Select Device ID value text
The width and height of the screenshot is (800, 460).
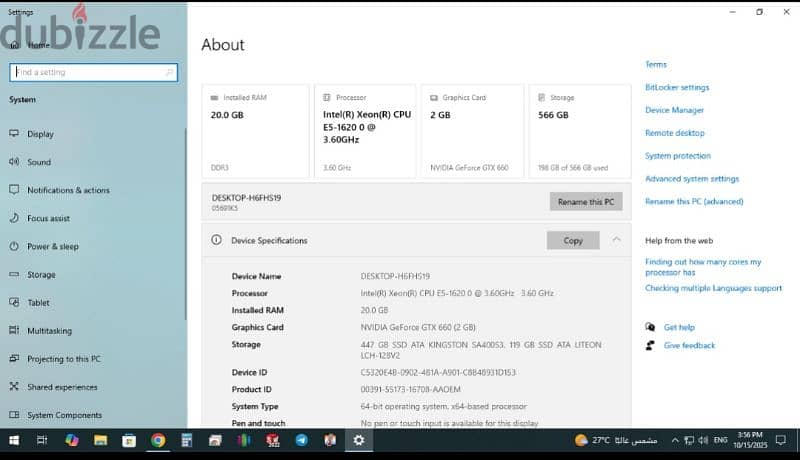438,372
